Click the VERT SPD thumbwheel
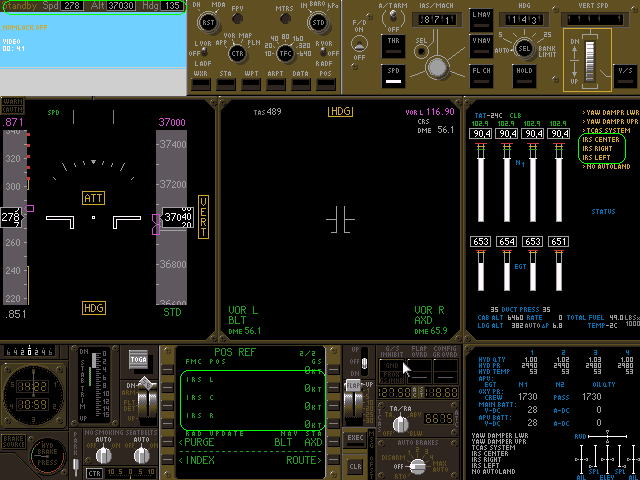 [x=589, y=61]
